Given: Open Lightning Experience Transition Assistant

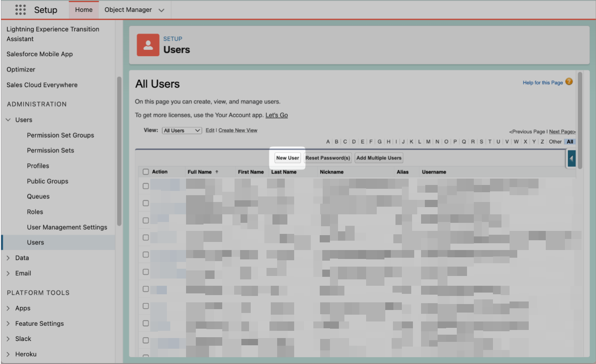Looking at the screenshot, I should (53, 34).
